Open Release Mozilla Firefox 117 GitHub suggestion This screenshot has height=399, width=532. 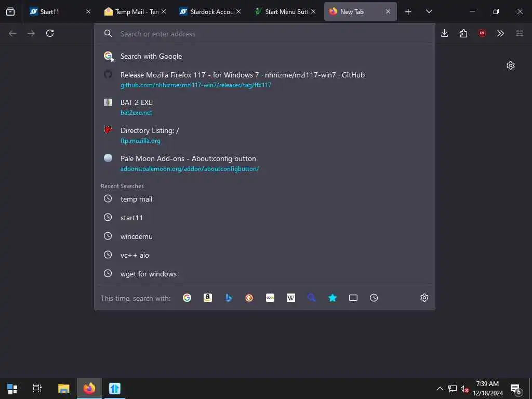[x=264, y=79]
